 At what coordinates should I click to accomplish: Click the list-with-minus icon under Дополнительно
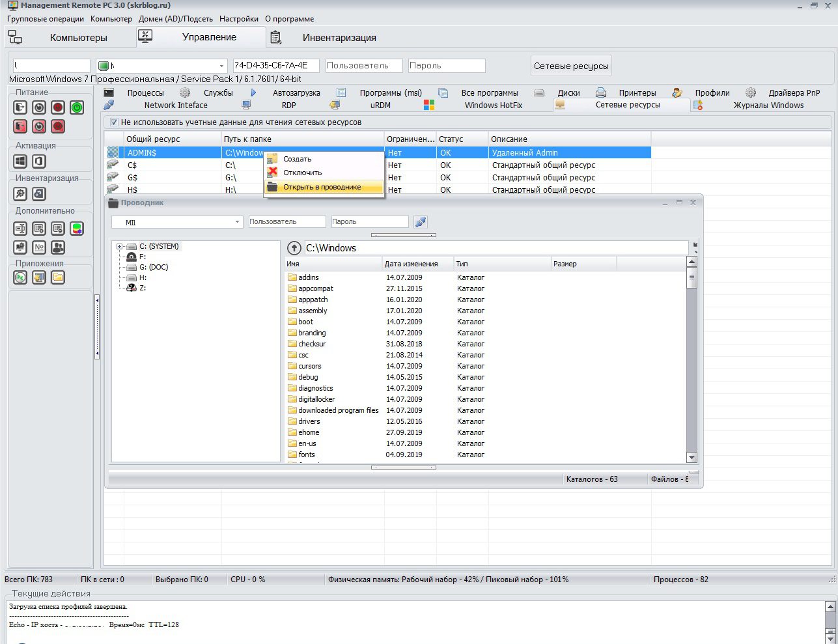click(x=58, y=229)
